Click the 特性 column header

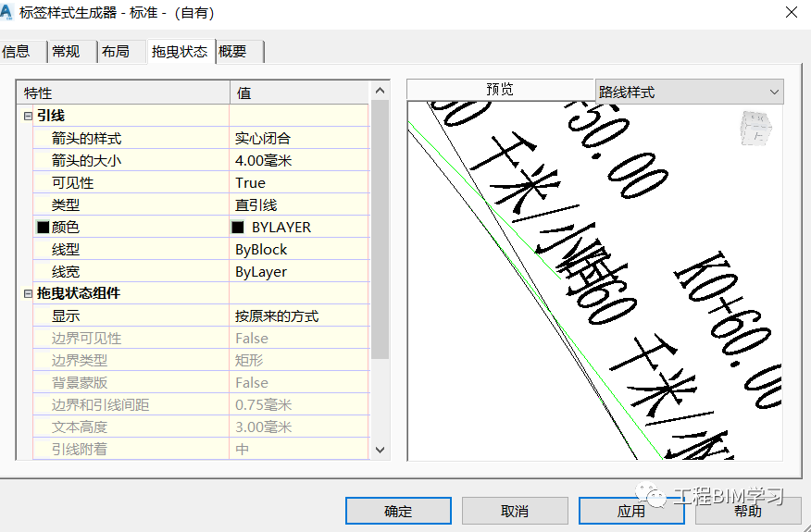(123, 93)
